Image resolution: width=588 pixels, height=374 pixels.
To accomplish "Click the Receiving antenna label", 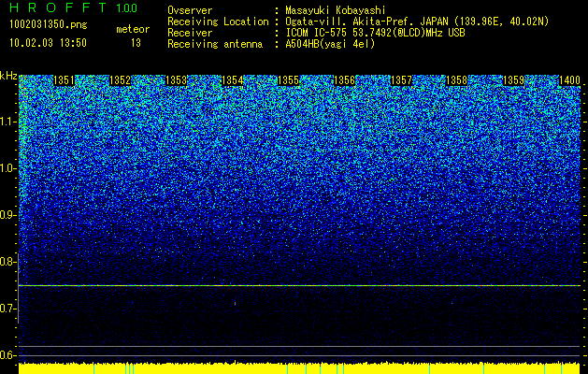I will click(x=215, y=44).
